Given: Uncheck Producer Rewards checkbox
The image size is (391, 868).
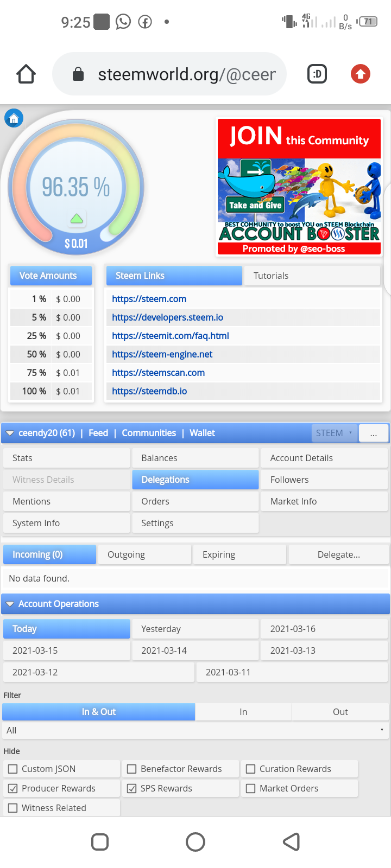Looking at the screenshot, I should click(13, 788).
